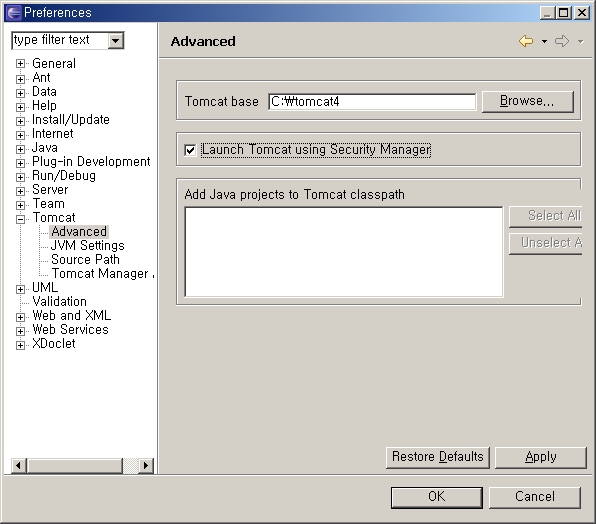This screenshot has height=524, width=596.
Task: Click the yellow back navigation arrow
Action: click(x=526, y=41)
